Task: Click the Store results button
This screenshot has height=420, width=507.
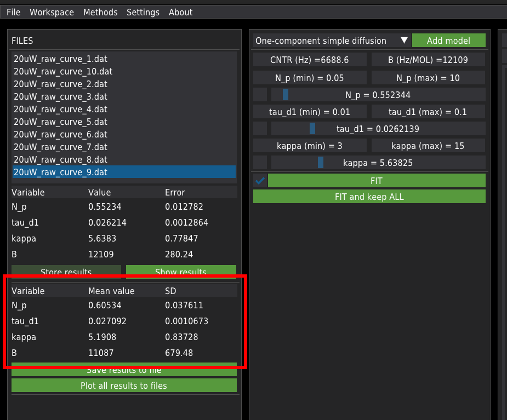Action: click(x=66, y=272)
